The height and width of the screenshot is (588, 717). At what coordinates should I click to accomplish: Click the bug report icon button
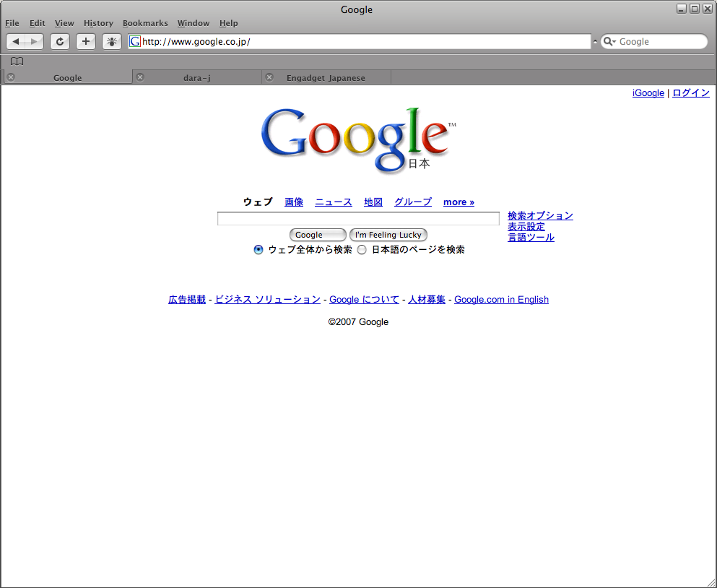coord(112,42)
